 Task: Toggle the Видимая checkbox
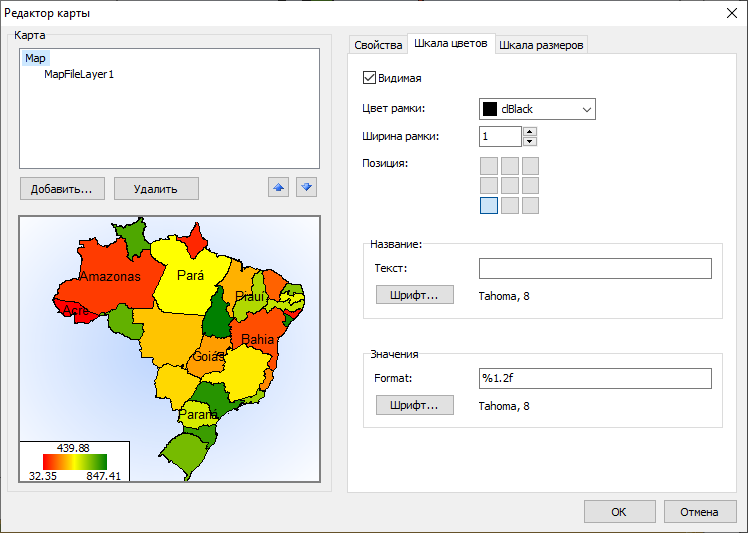pos(369,78)
